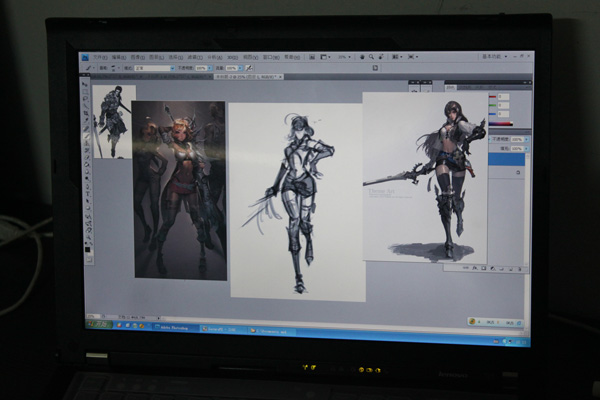Open the 编辑(E) menu
This screenshot has height=400, width=600.
click(x=119, y=57)
